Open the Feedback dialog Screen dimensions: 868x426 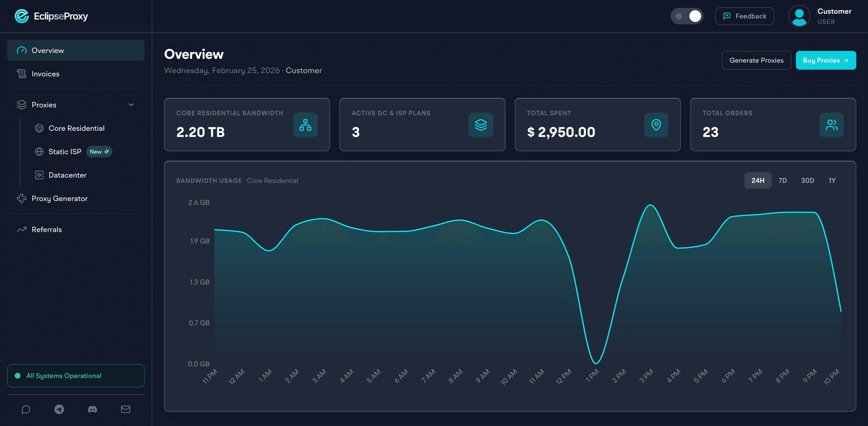click(744, 16)
